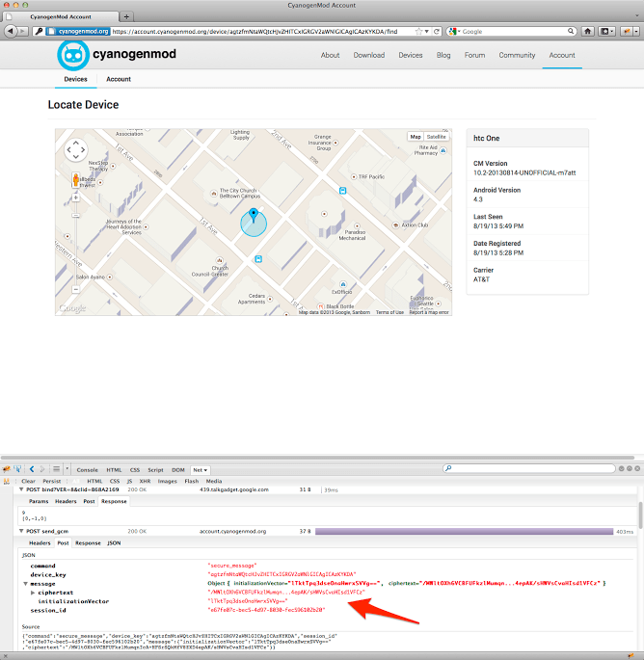Open the Account sub-navigation link

coord(119,79)
